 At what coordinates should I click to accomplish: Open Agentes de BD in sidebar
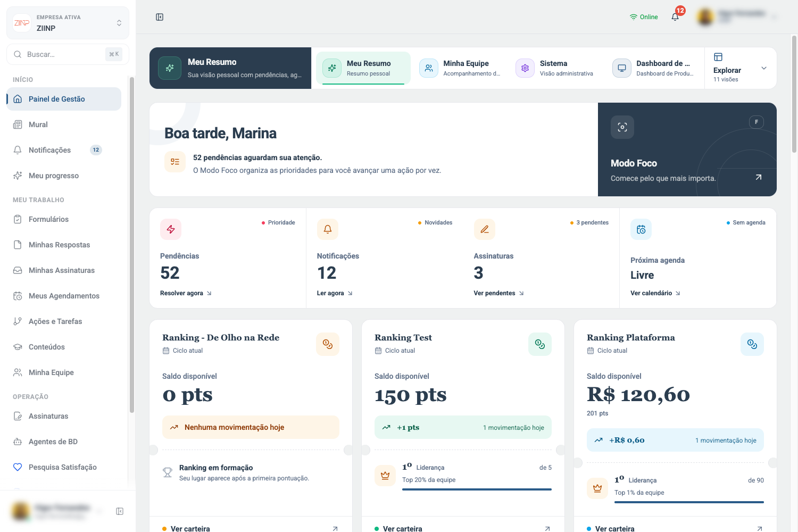tap(64, 442)
